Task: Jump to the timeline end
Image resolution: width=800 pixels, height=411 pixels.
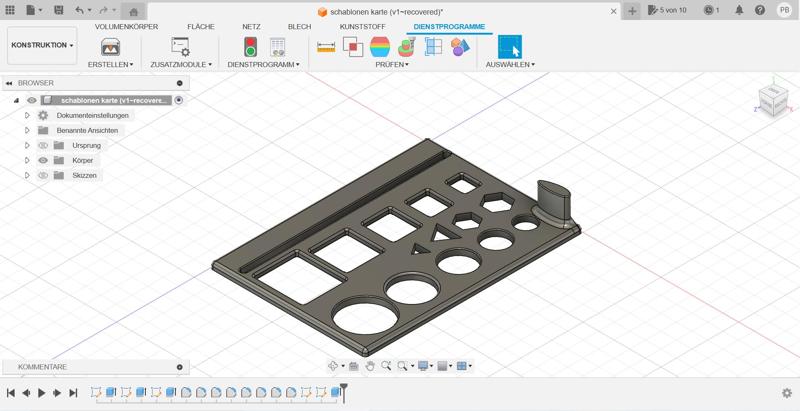Action: 73,393
